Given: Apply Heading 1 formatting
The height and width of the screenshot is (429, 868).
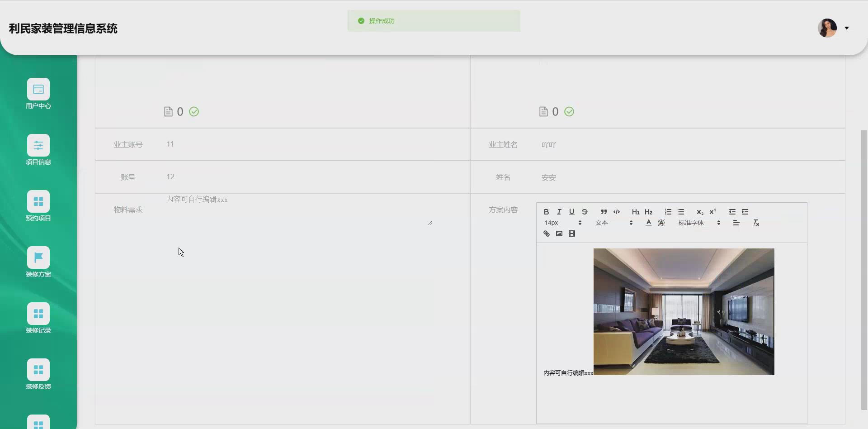Looking at the screenshot, I should click(x=636, y=212).
